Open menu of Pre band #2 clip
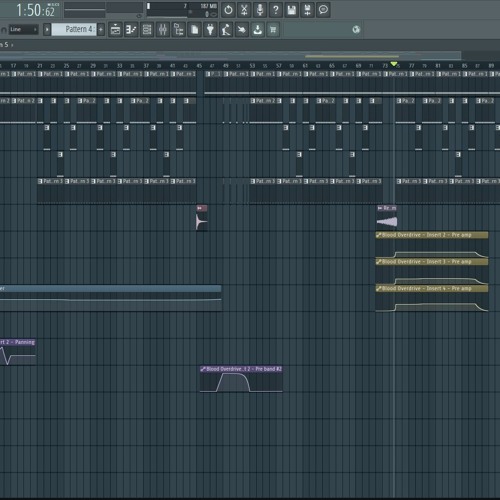 203,369
